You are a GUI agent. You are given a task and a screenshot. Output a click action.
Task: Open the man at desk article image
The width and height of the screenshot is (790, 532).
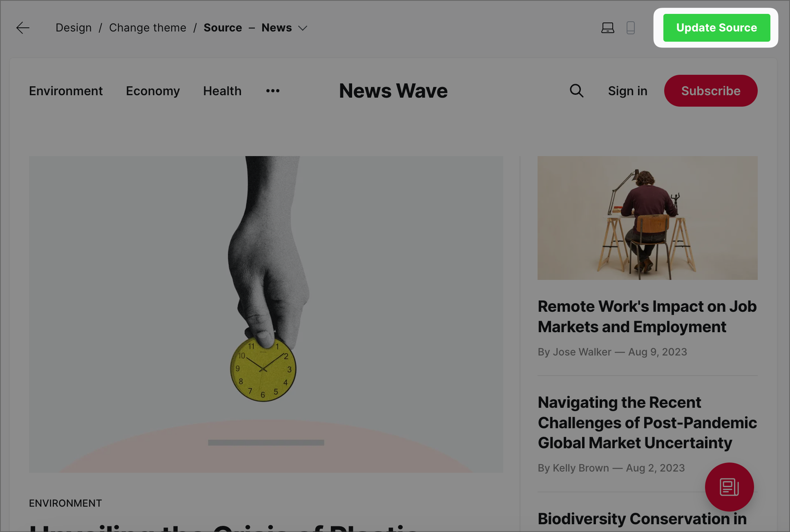(x=647, y=218)
